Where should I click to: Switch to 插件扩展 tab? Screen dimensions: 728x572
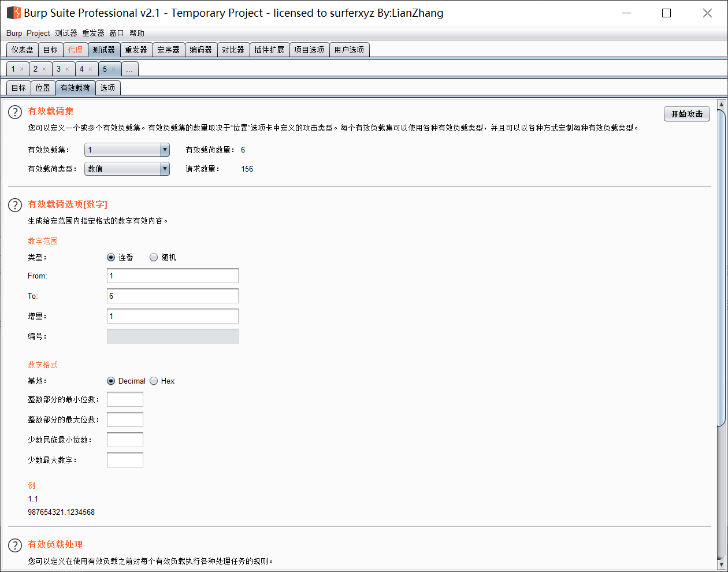tap(269, 50)
